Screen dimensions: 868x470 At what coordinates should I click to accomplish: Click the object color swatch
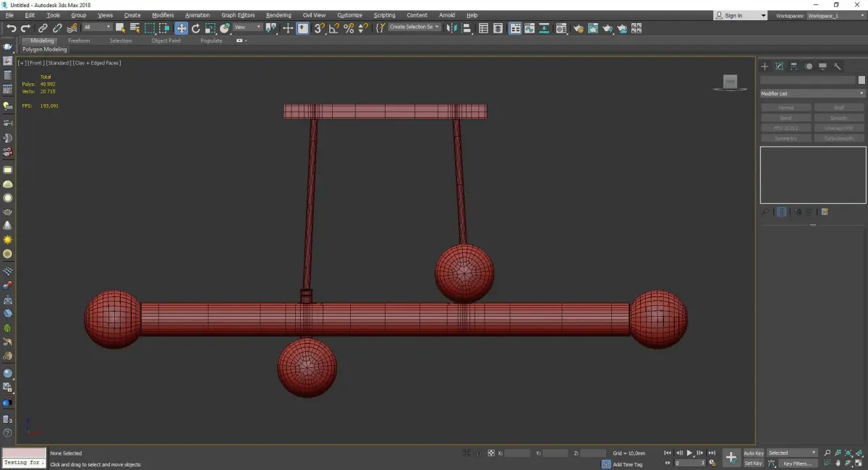click(861, 80)
